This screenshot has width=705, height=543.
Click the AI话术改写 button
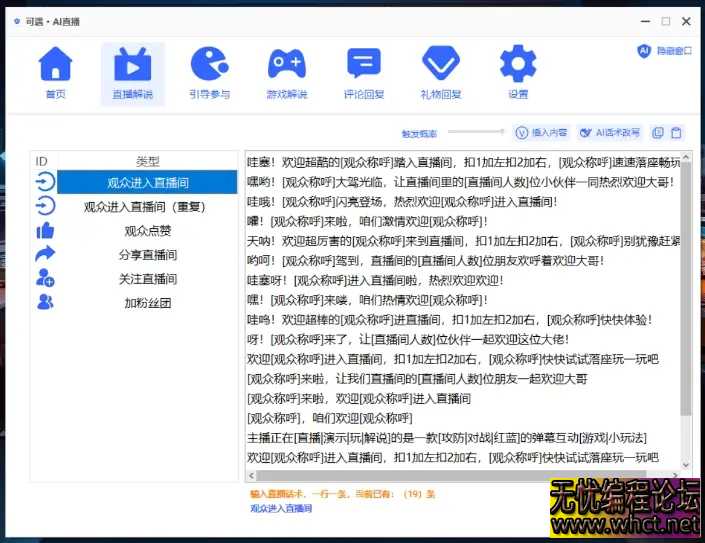click(609, 133)
